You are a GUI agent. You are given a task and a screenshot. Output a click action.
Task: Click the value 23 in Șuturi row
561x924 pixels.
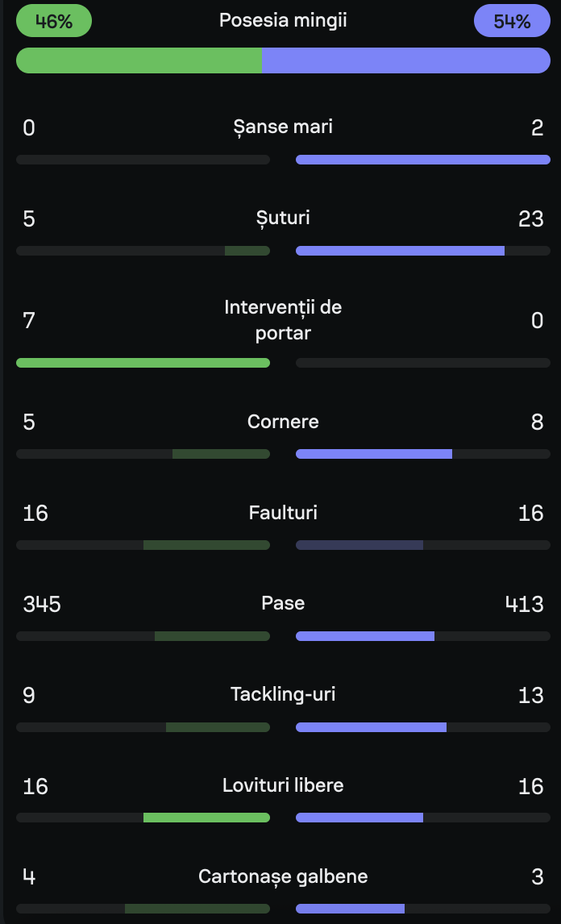(530, 219)
